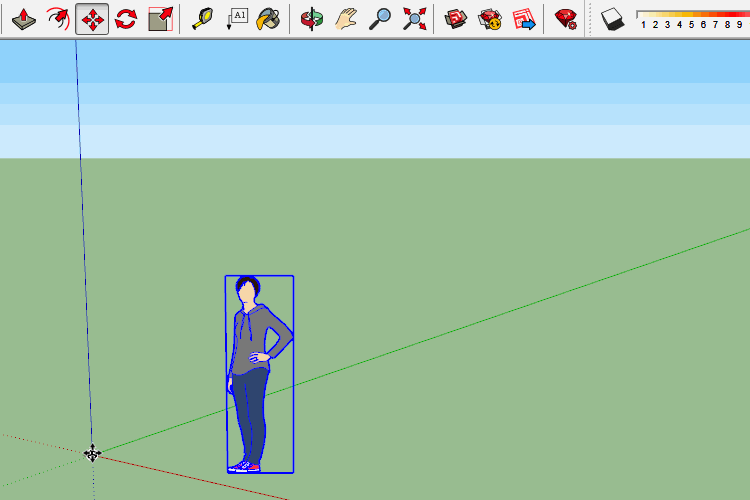Switch to the Orbit tool
750x500 pixels.
(x=312, y=18)
